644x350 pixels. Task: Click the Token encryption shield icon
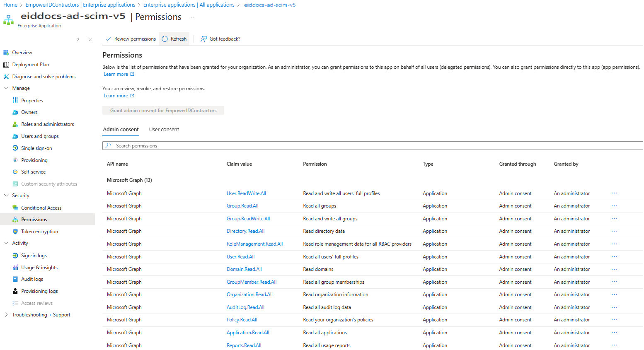point(15,232)
